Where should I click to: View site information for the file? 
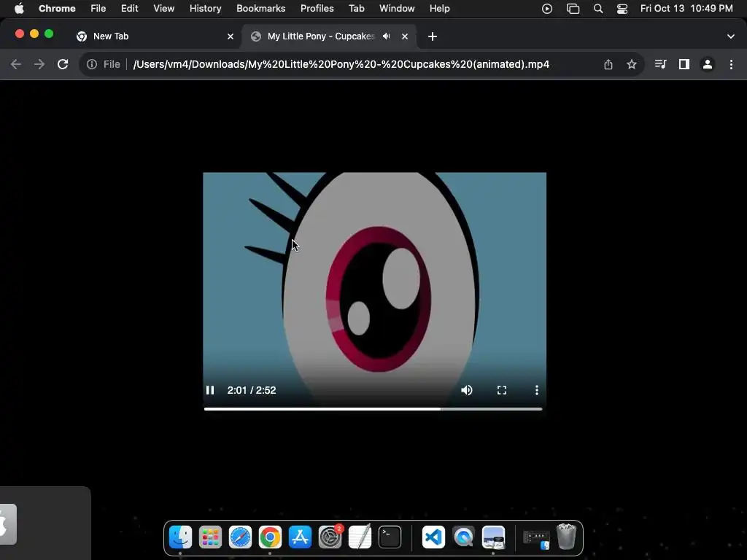tap(92, 64)
